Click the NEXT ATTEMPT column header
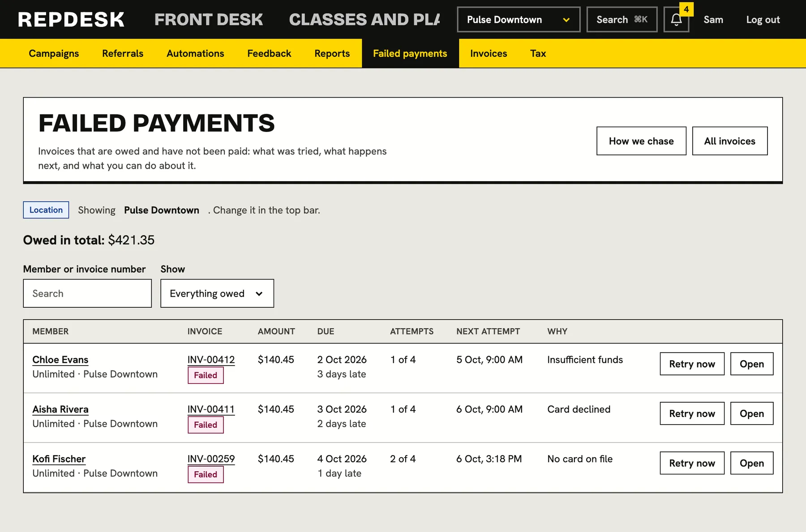This screenshot has height=532, width=806. (x=488, y=332)
